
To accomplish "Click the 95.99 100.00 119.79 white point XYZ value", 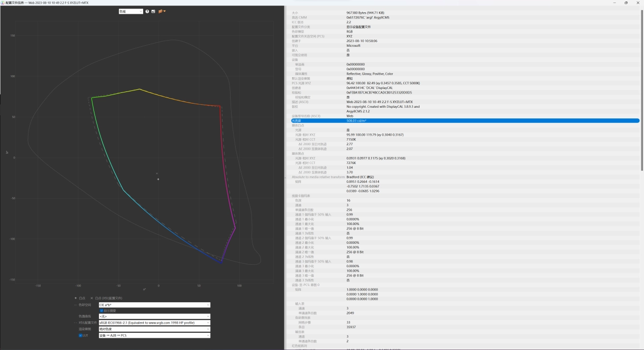I will [375, 135].
